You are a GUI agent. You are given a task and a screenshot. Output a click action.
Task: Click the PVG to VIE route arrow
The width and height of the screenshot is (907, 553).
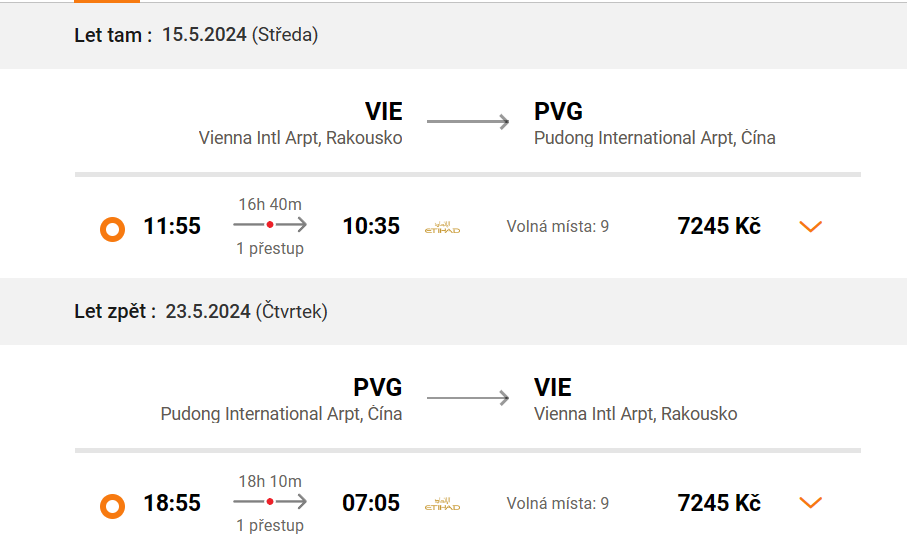point(468,397)
